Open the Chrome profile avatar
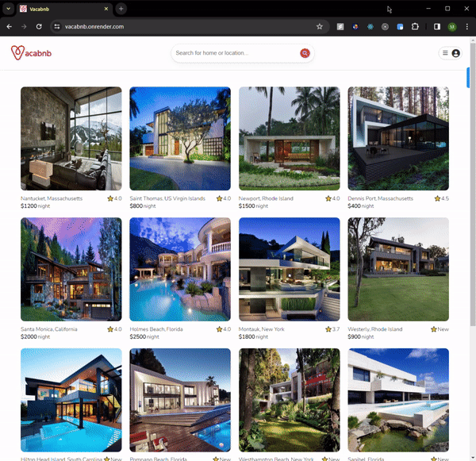The image size is (476, 461). [452, 26]
